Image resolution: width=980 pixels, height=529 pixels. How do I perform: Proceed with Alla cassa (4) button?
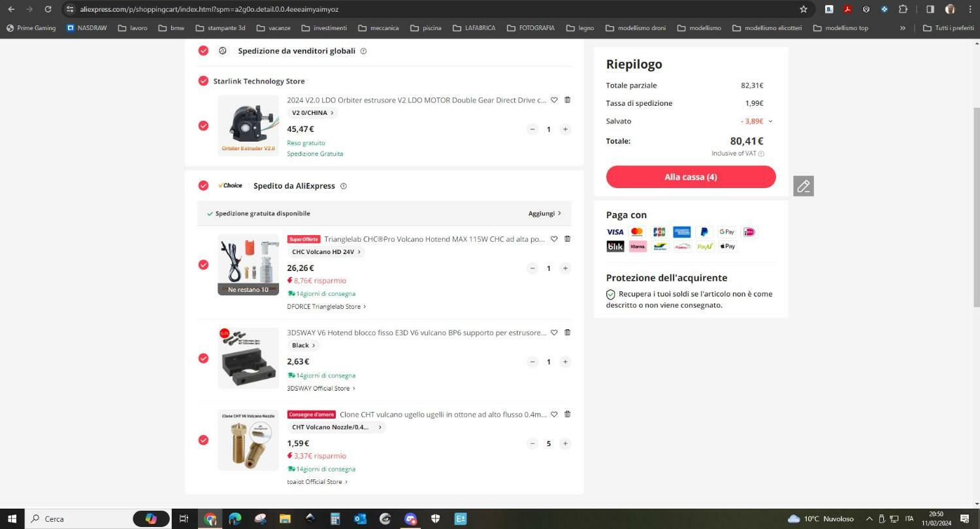click(691, 177)
